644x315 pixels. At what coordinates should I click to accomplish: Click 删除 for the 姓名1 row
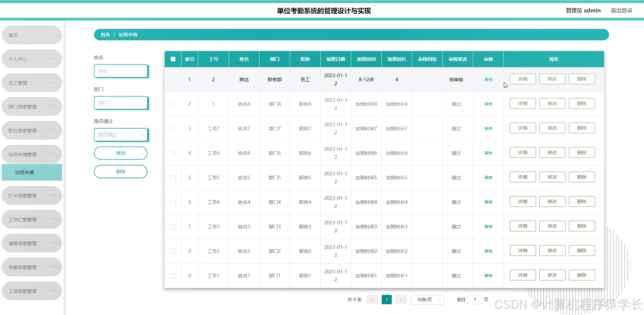tap(582, 275)
